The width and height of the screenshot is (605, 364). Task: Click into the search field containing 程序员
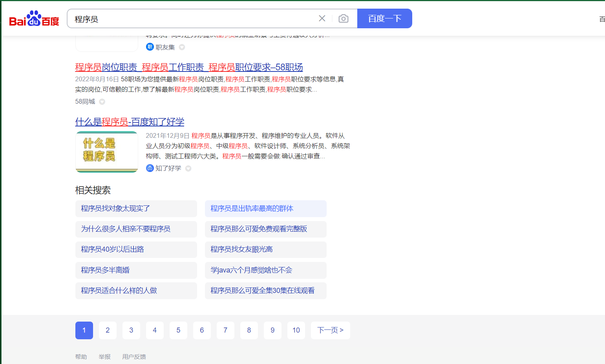pos(192,19)
